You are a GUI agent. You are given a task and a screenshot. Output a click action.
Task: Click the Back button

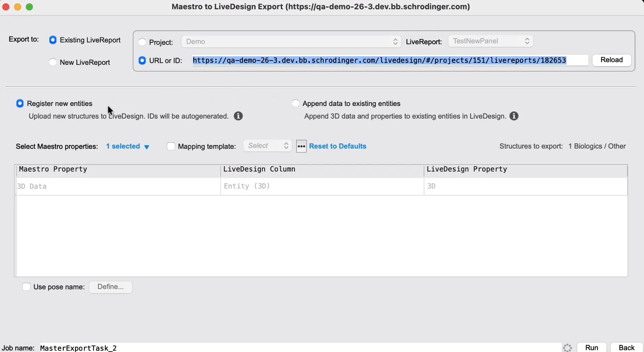[x=626, y=348]
